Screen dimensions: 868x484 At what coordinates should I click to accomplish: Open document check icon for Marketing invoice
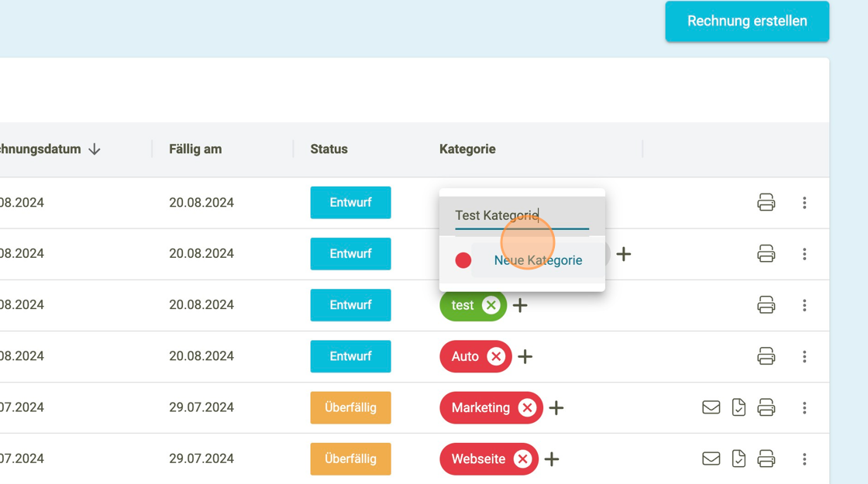[x=739, y=407]
